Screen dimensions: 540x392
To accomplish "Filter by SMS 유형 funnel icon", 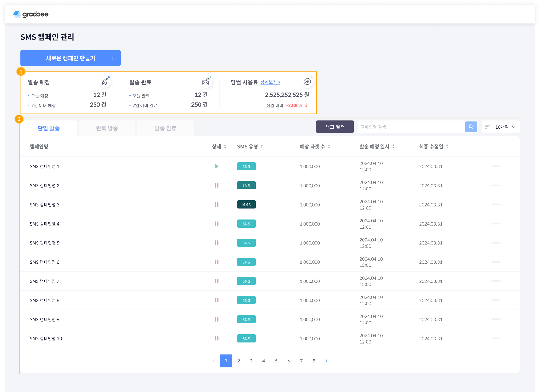I will 262,147.
